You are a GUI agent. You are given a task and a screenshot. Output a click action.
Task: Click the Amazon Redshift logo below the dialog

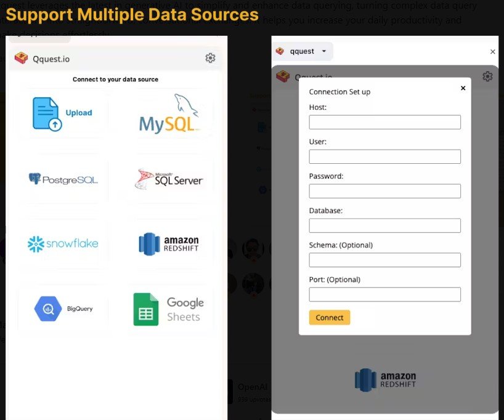385,380
